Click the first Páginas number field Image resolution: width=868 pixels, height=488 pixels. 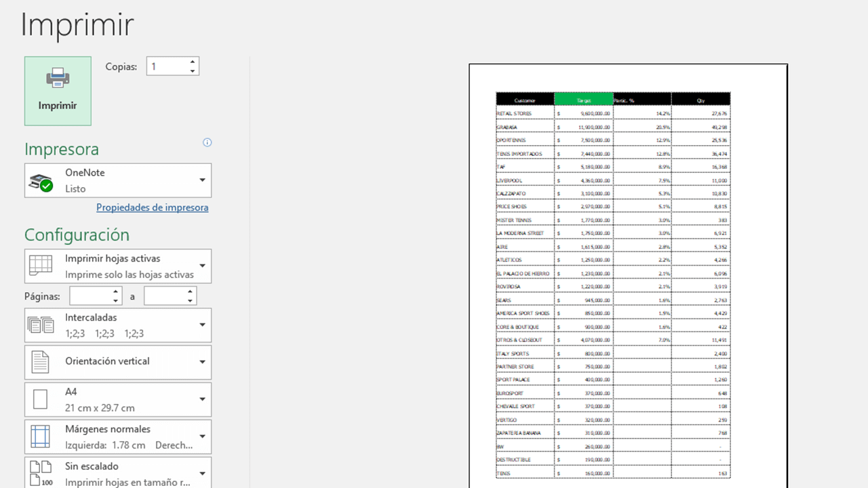(x=92, y=296)
